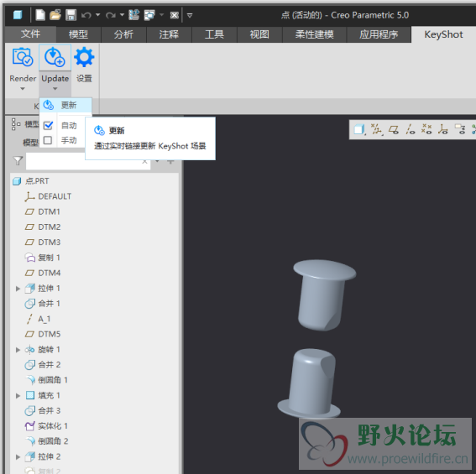Expand the 拉伸 1 feature
476x474 pixels.
[x=18, y=289]
